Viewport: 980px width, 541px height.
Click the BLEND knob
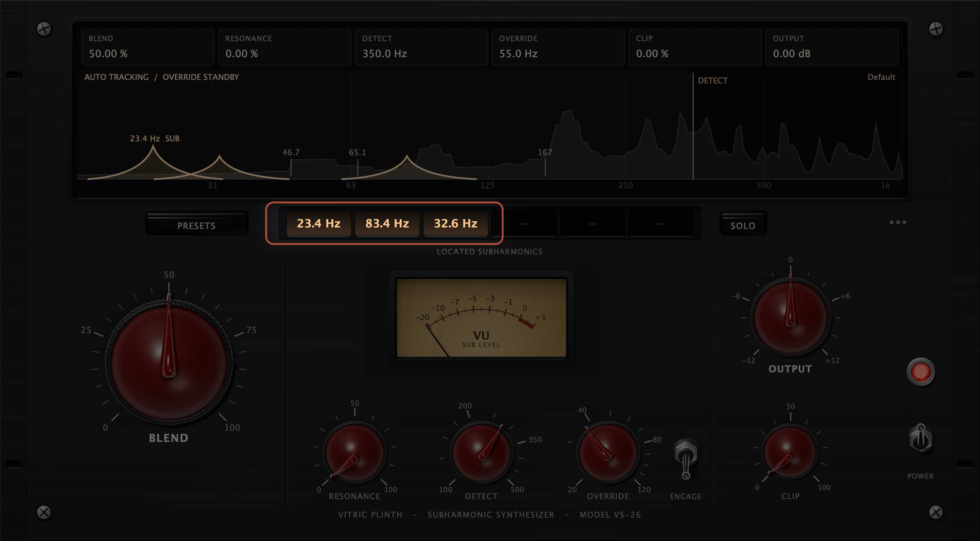(x=169, y=362)
